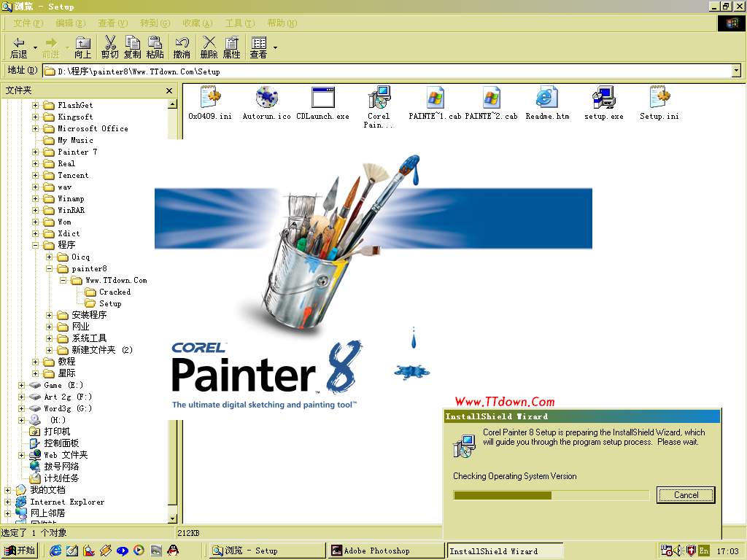Image resolution: width=747 pixels, height=560 pixels.
Task: Select Art 2g (F:) drive in tree
Action: click(x=61, y=397)
